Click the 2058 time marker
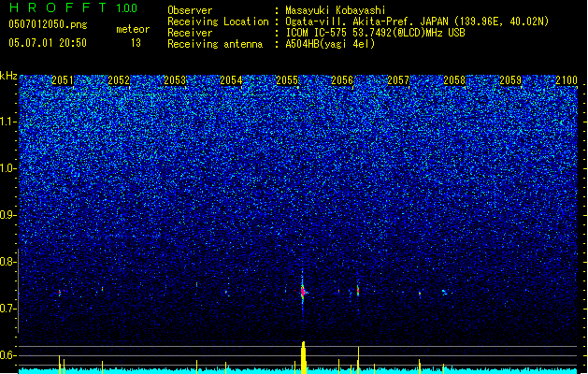 (x=454, y=80)
